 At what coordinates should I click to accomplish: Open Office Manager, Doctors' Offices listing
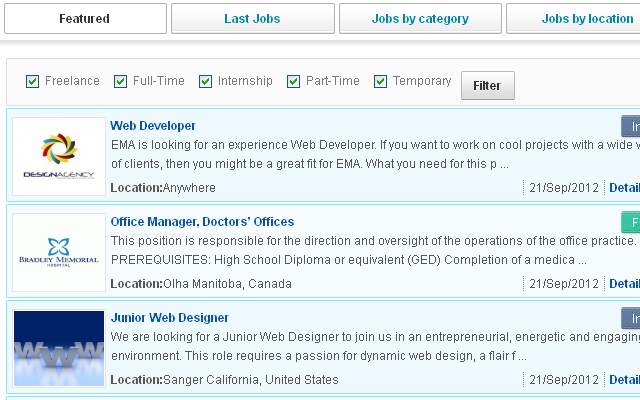click(202, 222)
